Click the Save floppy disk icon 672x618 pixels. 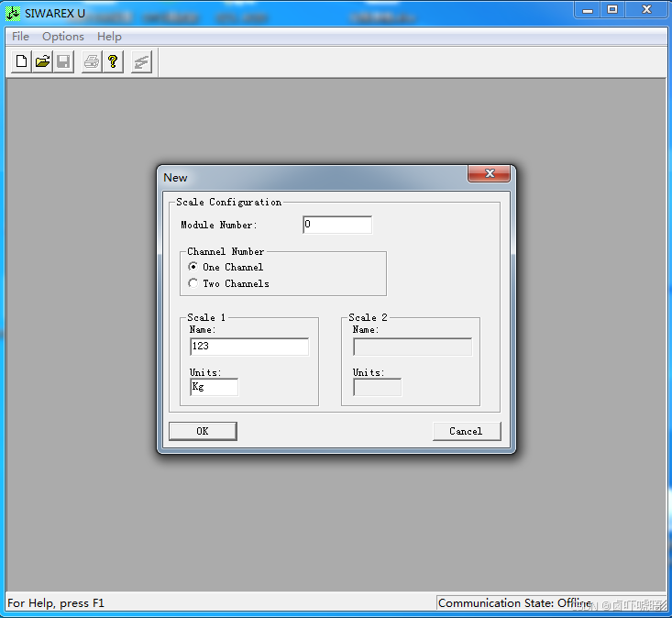pos(63,62)
